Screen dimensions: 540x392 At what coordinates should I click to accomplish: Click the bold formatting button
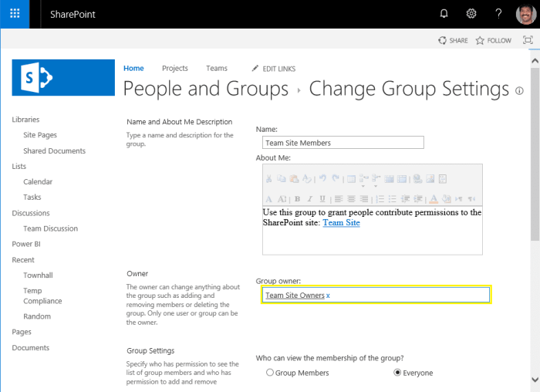tap(297, 198)
